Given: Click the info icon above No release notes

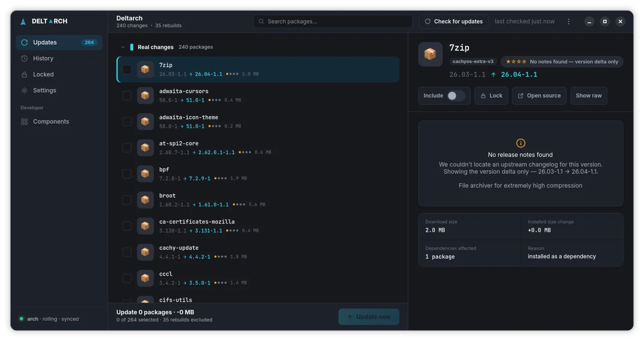Looking at the screenshot, I should tap(520, 143).
